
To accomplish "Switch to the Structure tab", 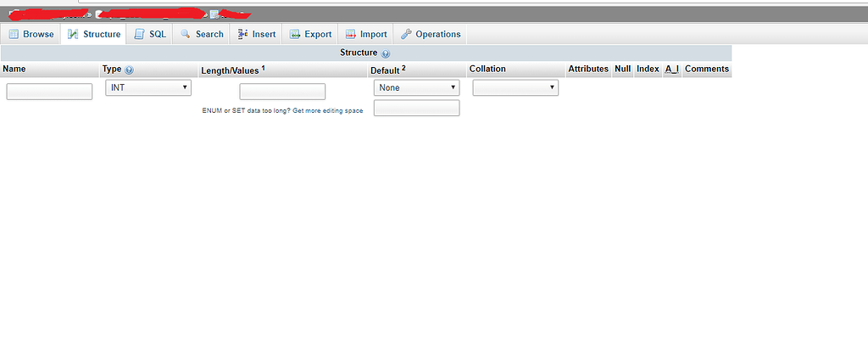I will 94,34.
